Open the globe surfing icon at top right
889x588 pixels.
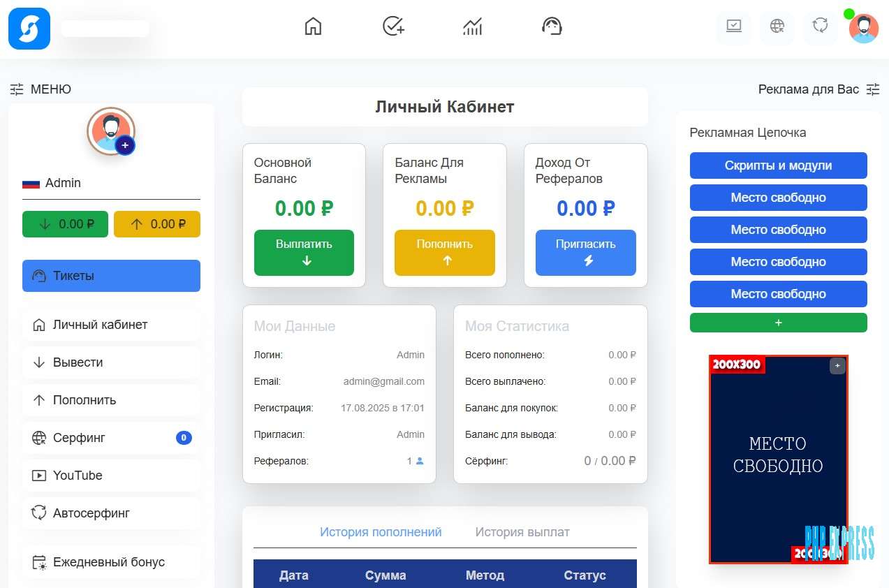click(777, 27)
